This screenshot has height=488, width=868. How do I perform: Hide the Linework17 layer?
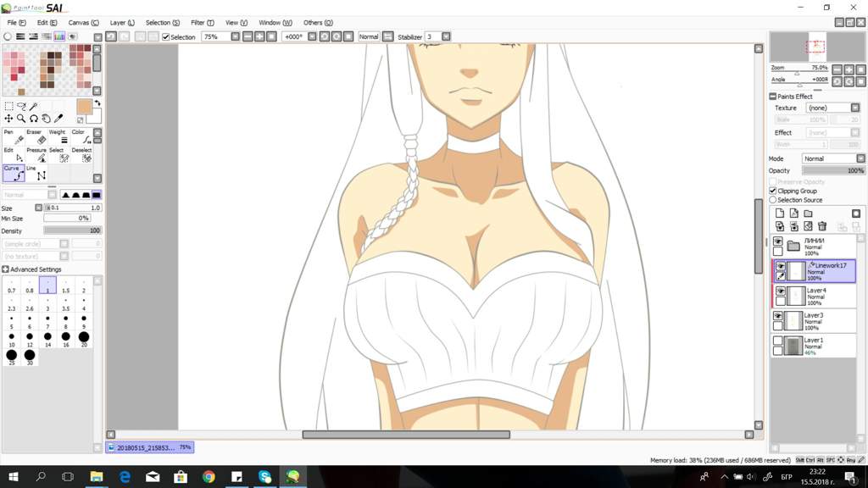click(x=781, y=266)
